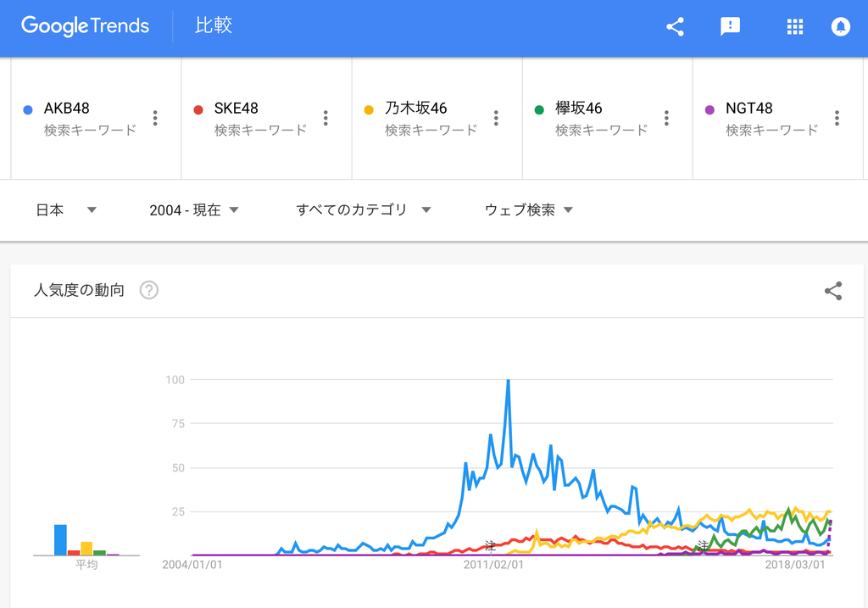Viewport: 868px width, 608px height.
Task: Click the 2018/03/01 axis label
Action: pyautogui.click(x=795, y=565)
